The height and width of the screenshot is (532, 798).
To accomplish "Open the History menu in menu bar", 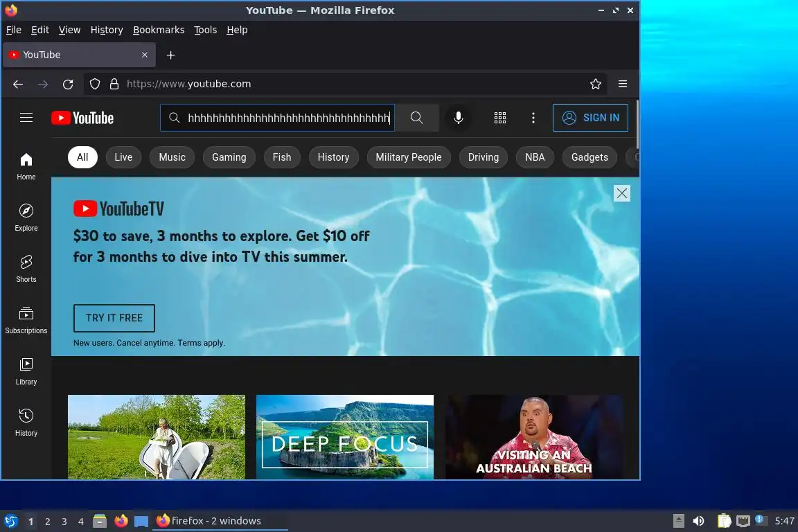I will [107, 30].
